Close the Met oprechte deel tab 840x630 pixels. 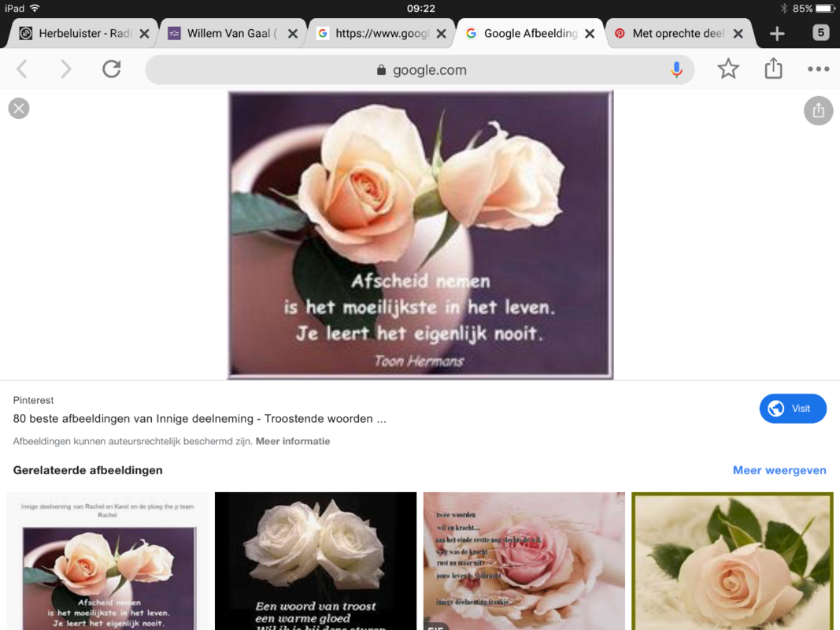738,34
